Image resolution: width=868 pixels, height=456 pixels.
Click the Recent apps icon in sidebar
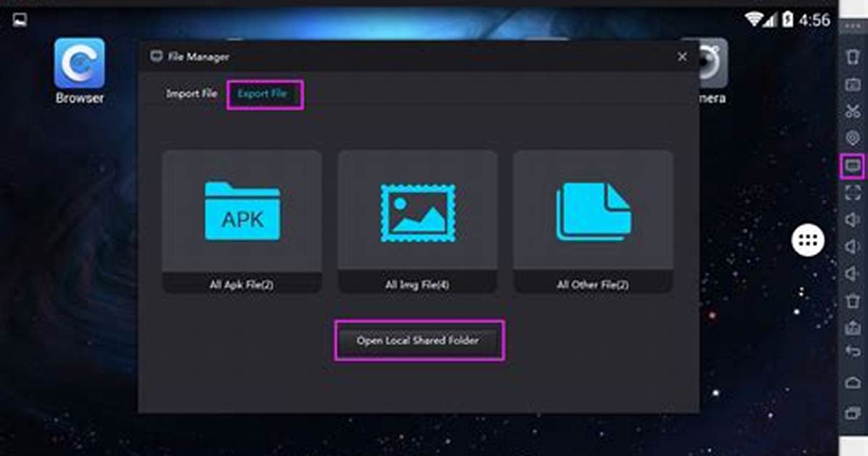point(853,412)
